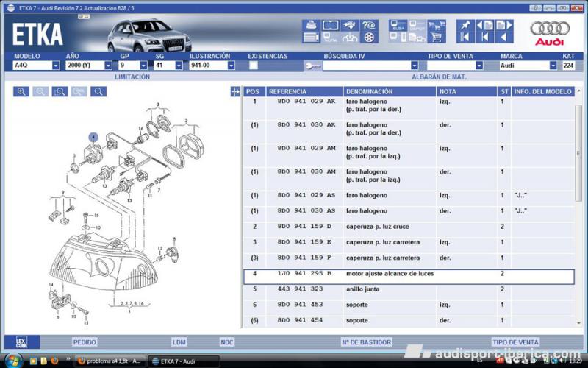This screenshot has height=368, width=588.
Task: Click the back triangle arrow icon
Action: [504, 38]
